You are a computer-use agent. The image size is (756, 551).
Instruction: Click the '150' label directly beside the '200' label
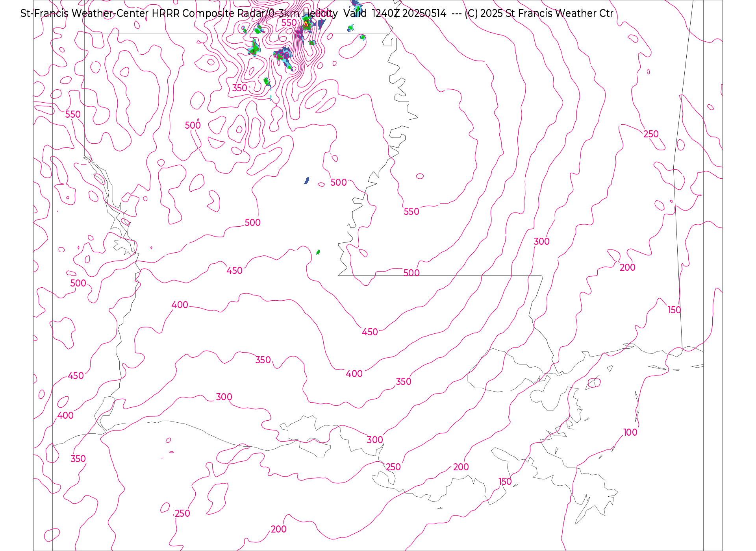coord(505,481)
